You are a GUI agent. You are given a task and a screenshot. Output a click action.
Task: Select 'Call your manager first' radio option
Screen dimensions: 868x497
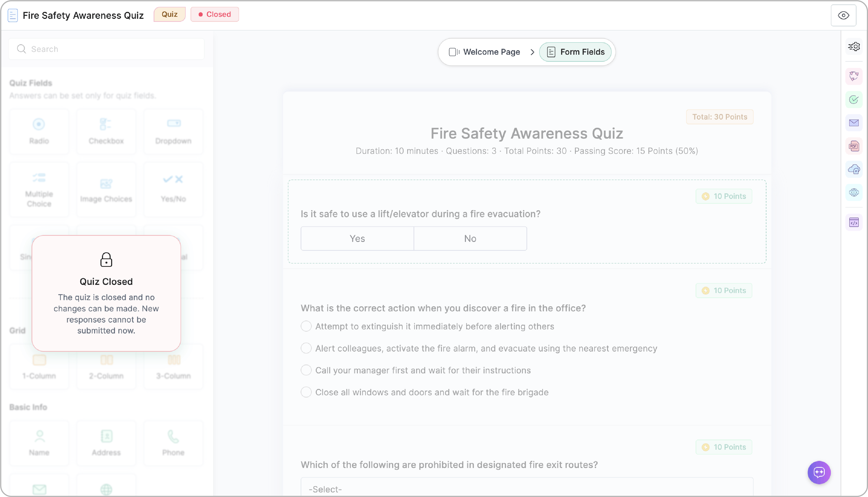point(306,370)
